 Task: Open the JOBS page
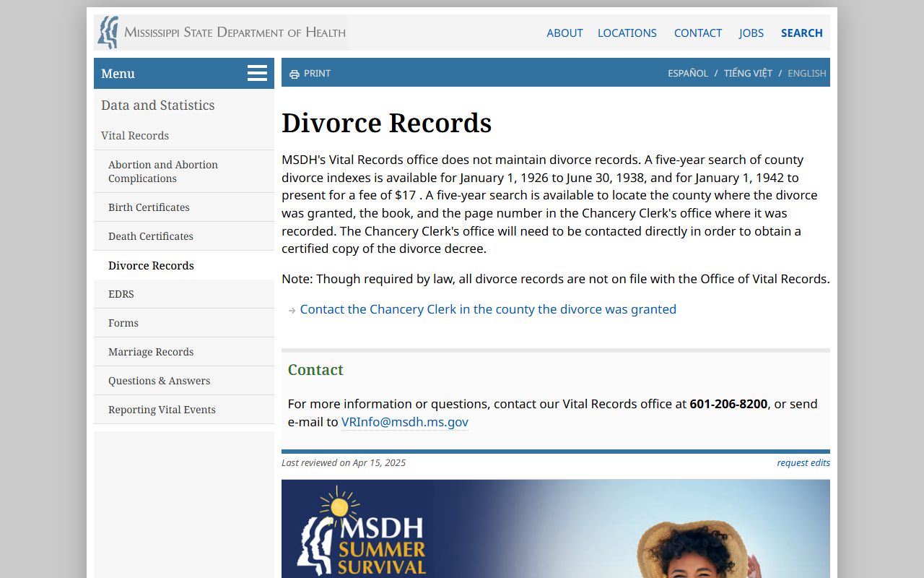[751, 33]
